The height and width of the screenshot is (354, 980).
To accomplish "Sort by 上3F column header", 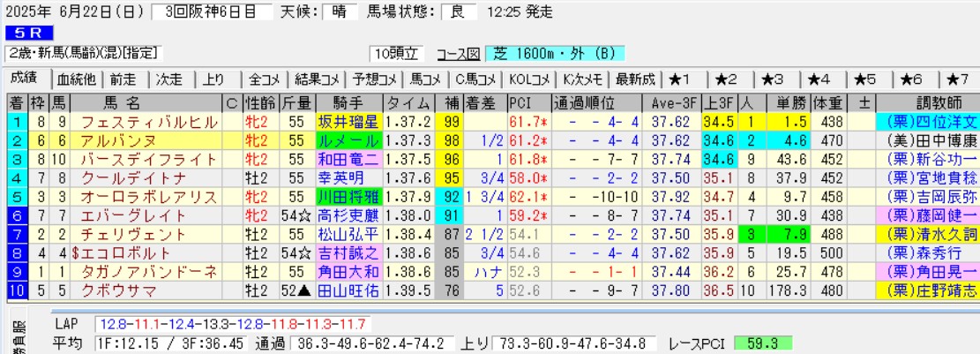I will point(718,102).
